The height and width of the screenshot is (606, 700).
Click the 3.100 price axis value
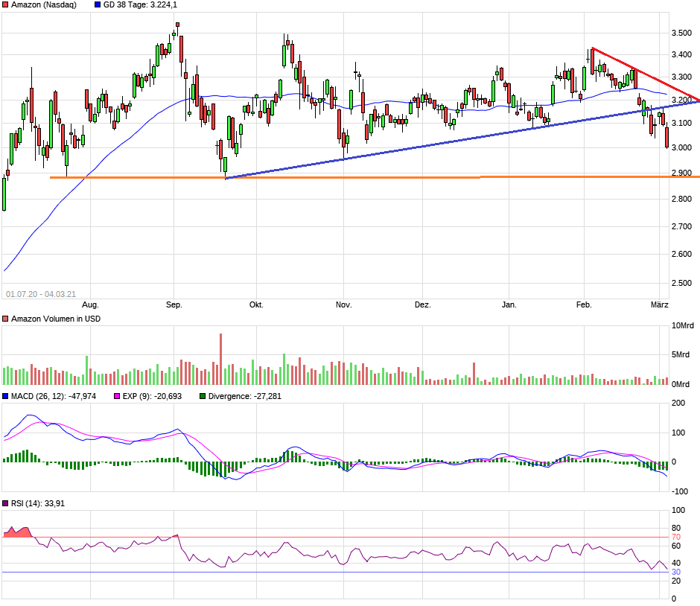coord(681,123)
